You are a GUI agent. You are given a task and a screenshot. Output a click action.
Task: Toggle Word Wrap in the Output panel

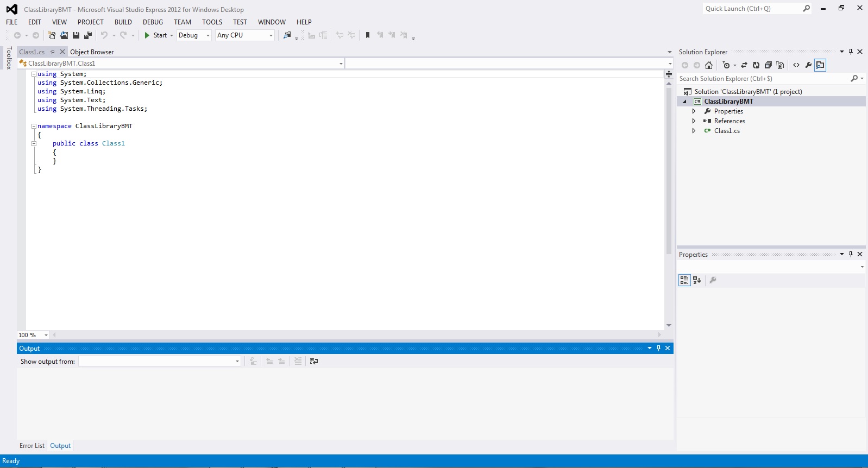pos(314,361)
